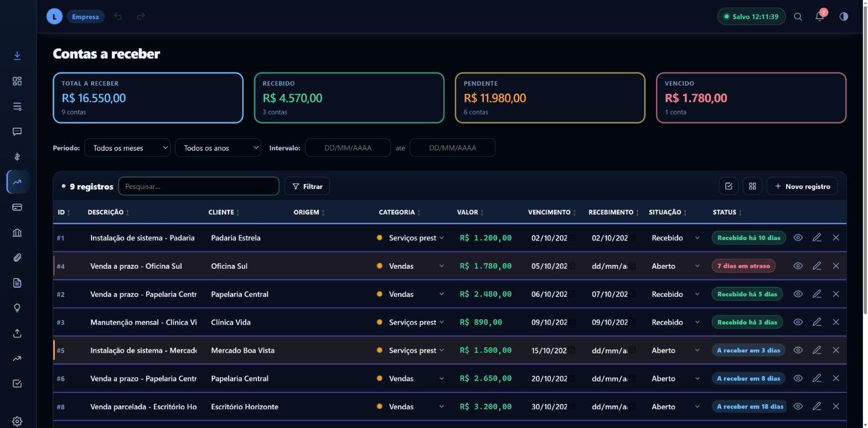Open the settings gear in sidebar
The height and width of the screenshot is (428, 868).
pos(17,421)
